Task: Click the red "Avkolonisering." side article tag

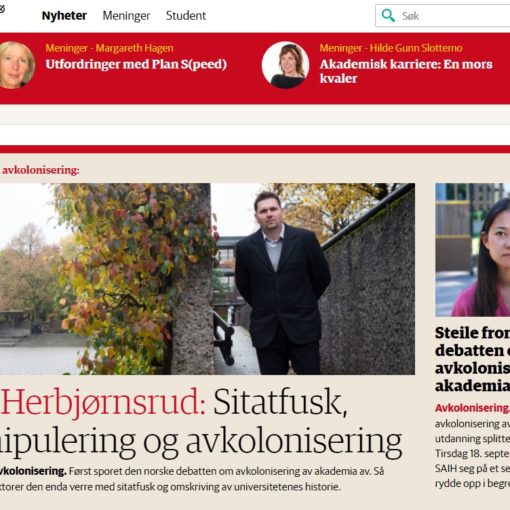Action: point(473,408)
